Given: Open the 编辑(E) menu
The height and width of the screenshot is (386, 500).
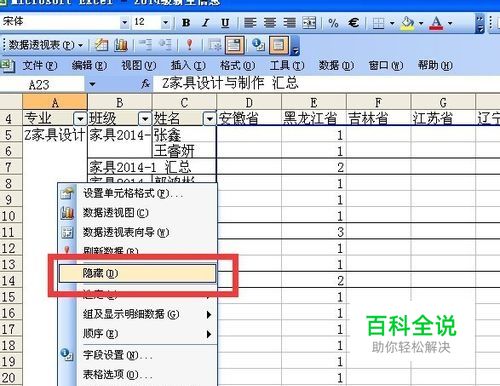Looking at the screenshot, I should pyautogui.click(x=89, y=65).
